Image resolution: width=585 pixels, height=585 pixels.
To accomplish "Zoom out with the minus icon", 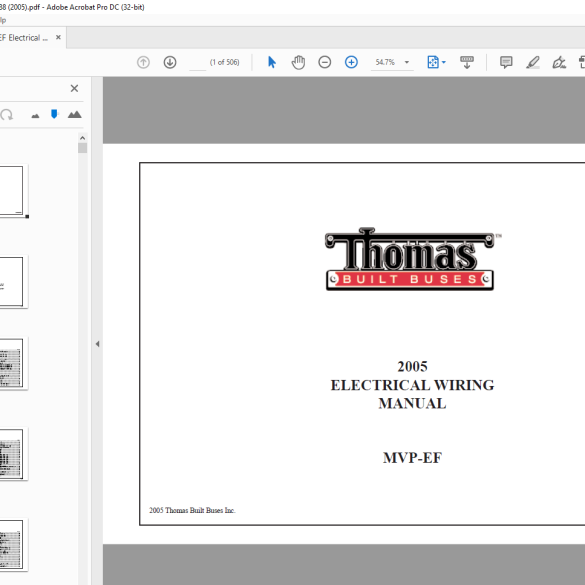I will pyautogui.click(x=325, y=62).
